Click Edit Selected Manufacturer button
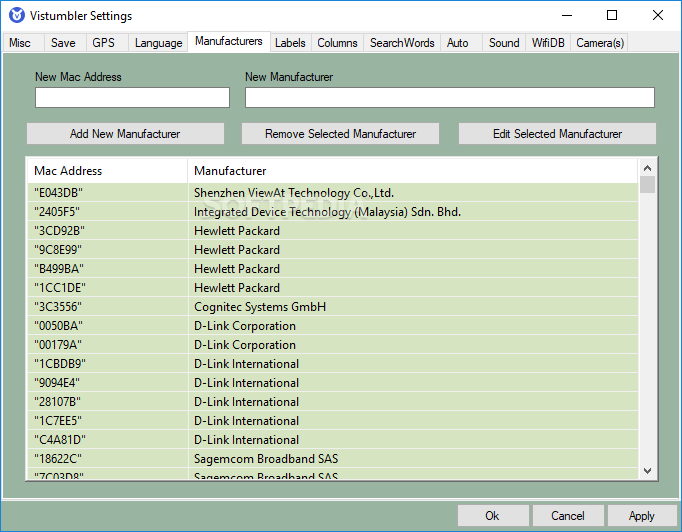Image resolution: width=682 pixels, height=532 pixels. click(557, 134)
